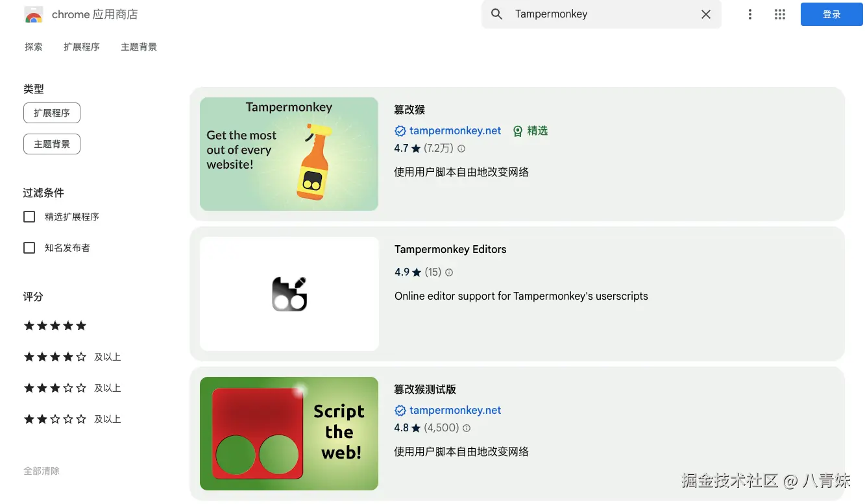Image resolution: width=865 pixels, height=504 pixels.
Task: Filter by type 主题背景 chip
Action: [52, 144]
